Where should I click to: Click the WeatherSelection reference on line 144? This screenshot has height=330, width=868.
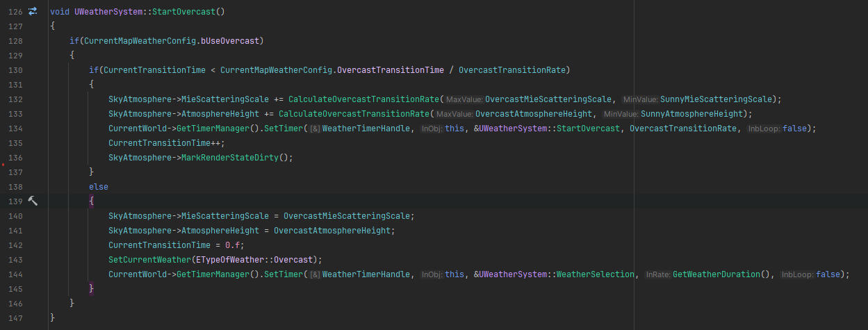pos(595,274)
